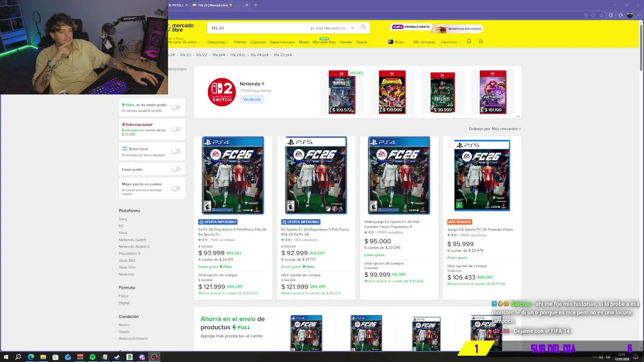Screen dimensions: 644x362
Task: Open the Moda menu item
Action: tap(303, 42)
